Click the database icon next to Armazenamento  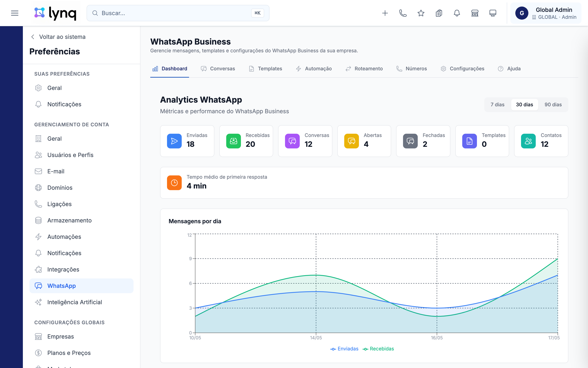pos(38,220)
